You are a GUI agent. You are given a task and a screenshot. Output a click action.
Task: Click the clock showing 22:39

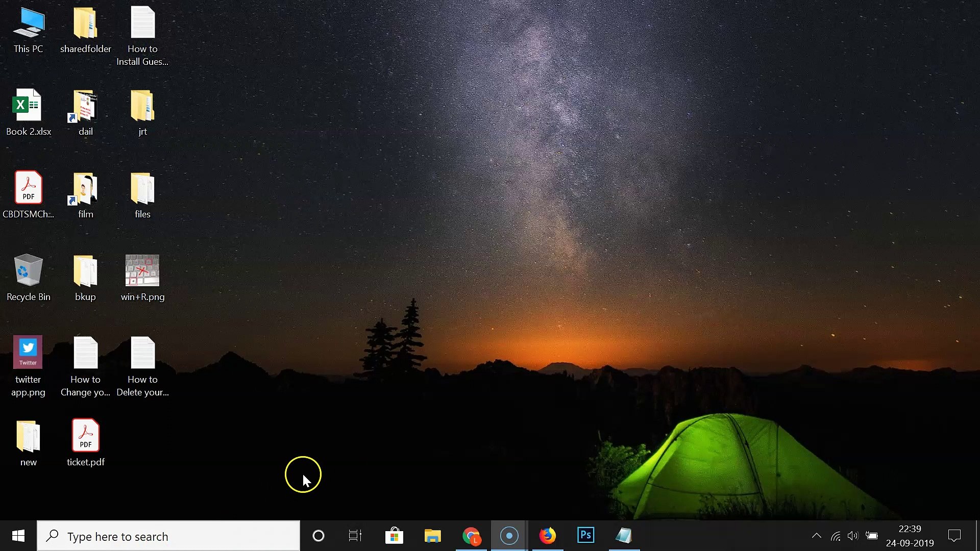tap(910, 536)
